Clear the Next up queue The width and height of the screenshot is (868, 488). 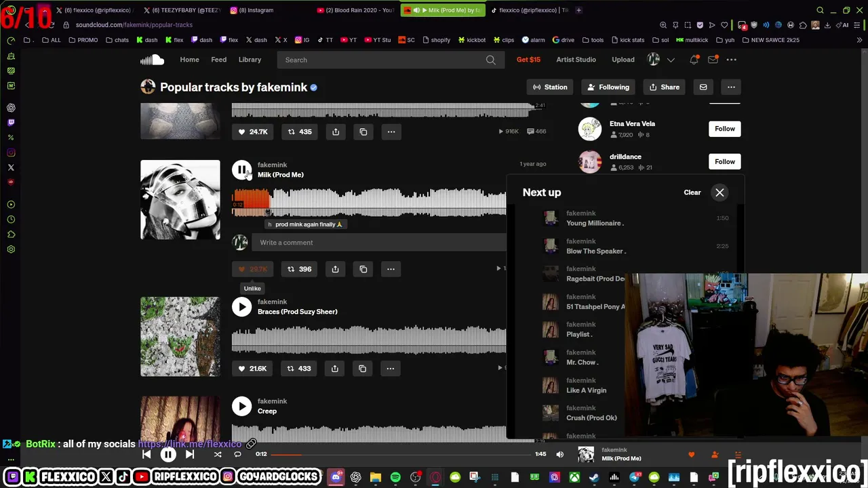coord(692,192)
